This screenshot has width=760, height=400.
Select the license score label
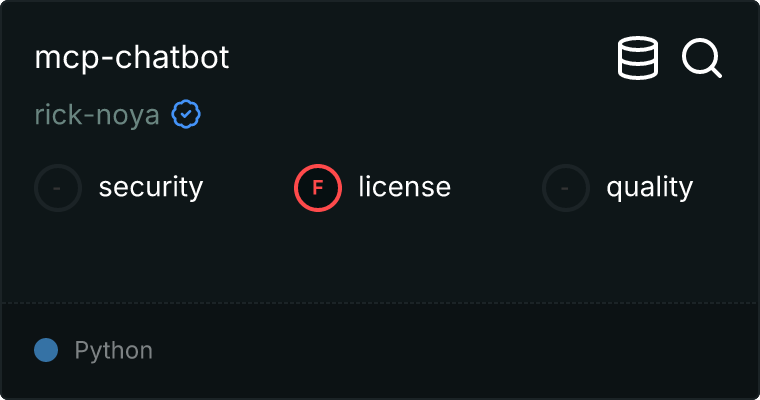tap(404, 187)
